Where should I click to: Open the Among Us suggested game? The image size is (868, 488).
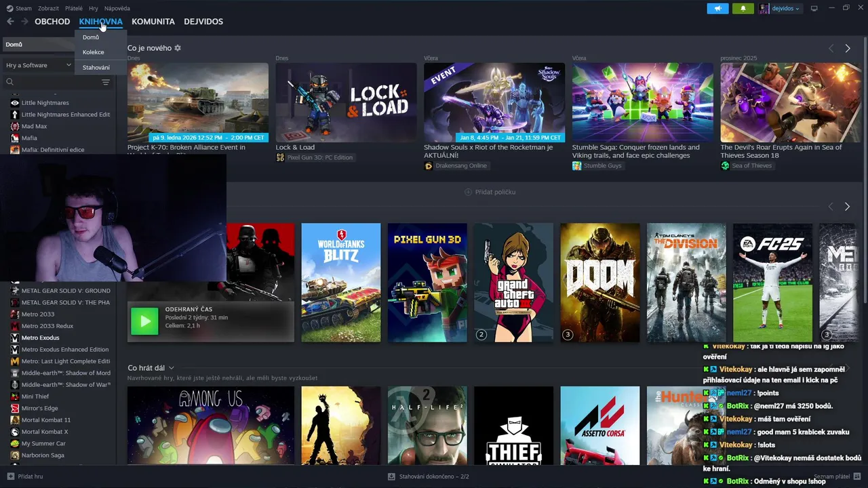[211, 426]
